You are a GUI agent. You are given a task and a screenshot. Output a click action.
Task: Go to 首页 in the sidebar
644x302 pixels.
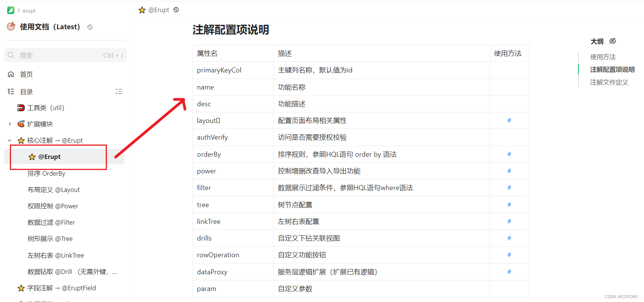tap(27, 74)
